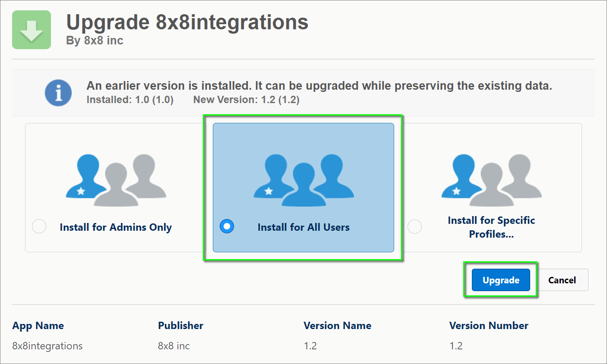Click the 'Install for Admins Only' label
Viewport: 607px width, 364px height.
pyautogui.click(x=116, y=227)
